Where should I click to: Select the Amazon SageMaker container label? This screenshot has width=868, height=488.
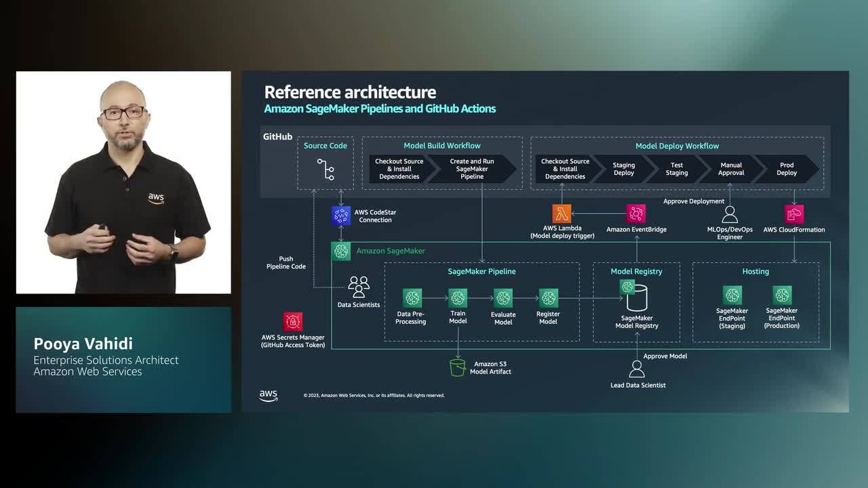tap(391, 251)
